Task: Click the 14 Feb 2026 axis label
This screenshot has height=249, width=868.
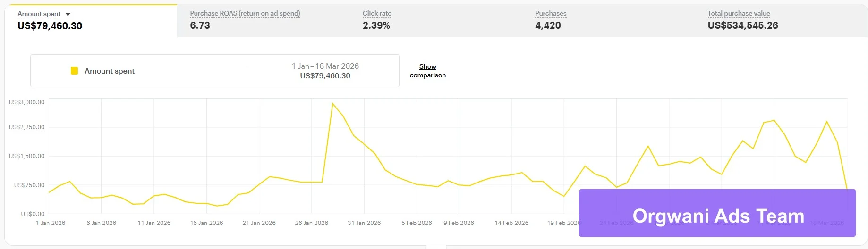Action: (x=511, y=223)
